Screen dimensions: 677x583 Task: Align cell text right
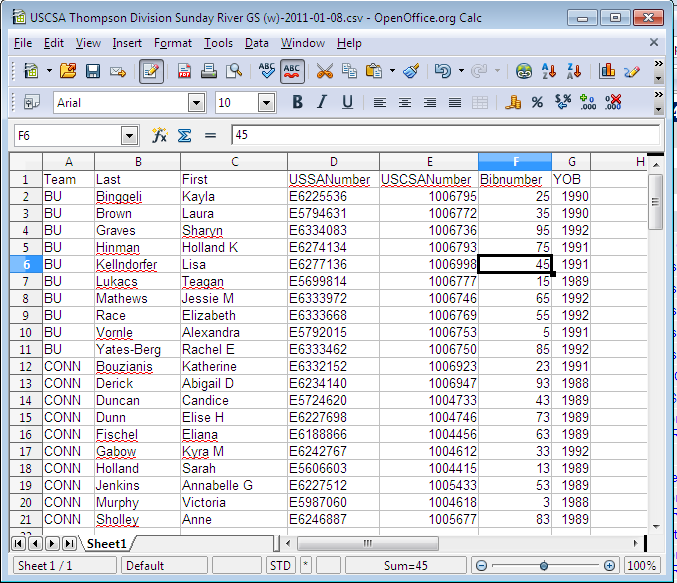tap(430, 102)
